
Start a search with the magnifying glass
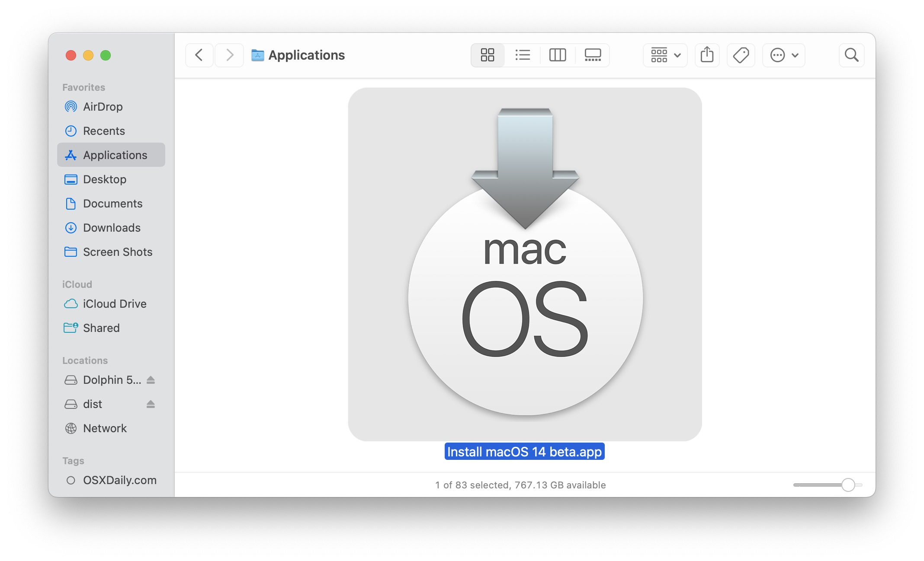[x=851, y=55]
